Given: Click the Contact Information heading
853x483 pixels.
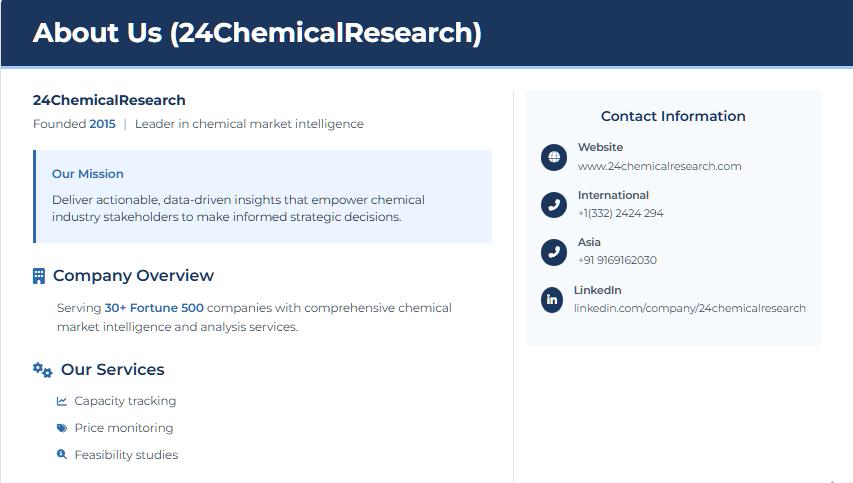Looking at the screenshot, I should point(673,116).
